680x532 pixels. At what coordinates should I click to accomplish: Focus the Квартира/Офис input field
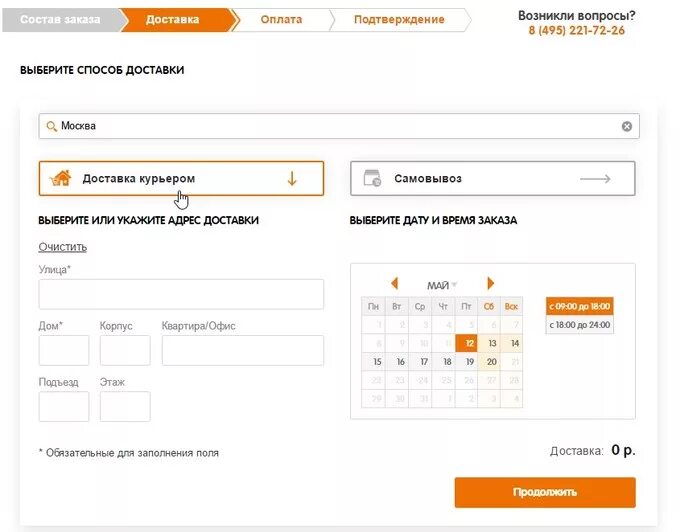click(x=242, y=350)
